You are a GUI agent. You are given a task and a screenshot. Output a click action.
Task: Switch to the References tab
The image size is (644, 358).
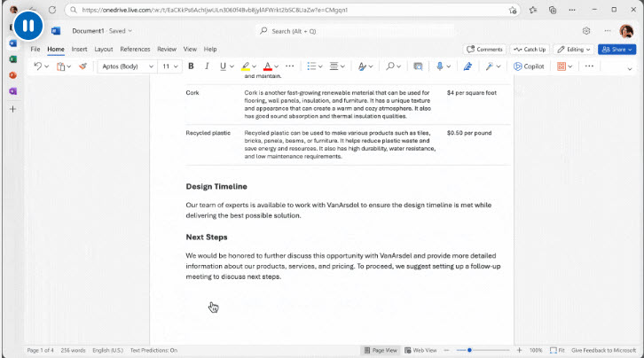click(x=135, y=50)
